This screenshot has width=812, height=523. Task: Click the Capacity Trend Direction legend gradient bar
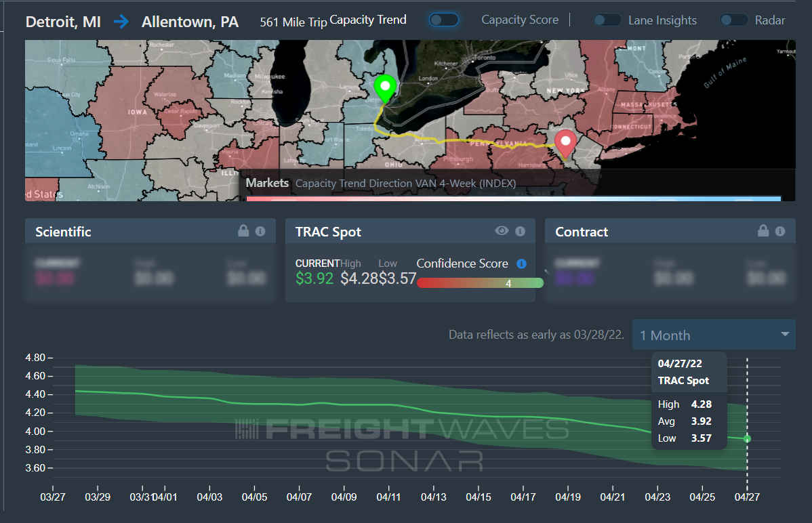(x=513, y=198)
